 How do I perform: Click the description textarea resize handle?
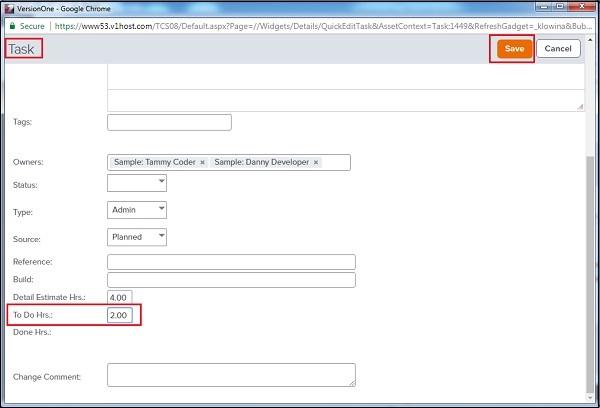tap(580, 106)
